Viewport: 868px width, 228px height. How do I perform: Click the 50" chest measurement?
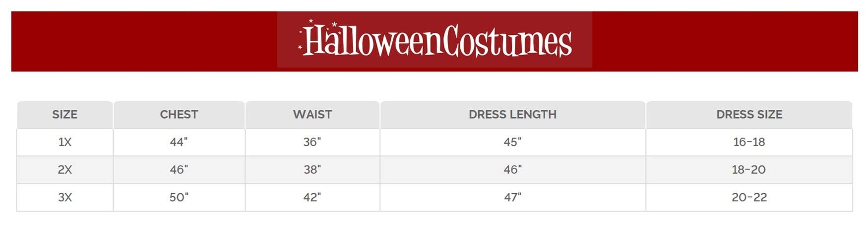point(179,198)
